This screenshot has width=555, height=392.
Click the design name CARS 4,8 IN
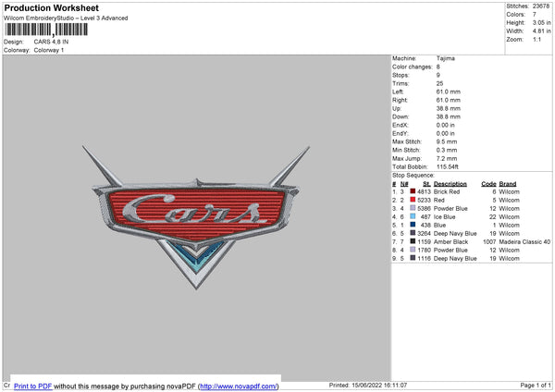point(51,42)
